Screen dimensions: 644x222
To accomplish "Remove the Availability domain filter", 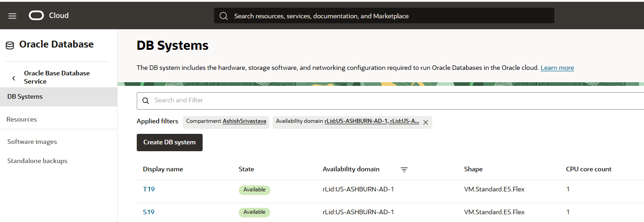I will click(425, 122).
